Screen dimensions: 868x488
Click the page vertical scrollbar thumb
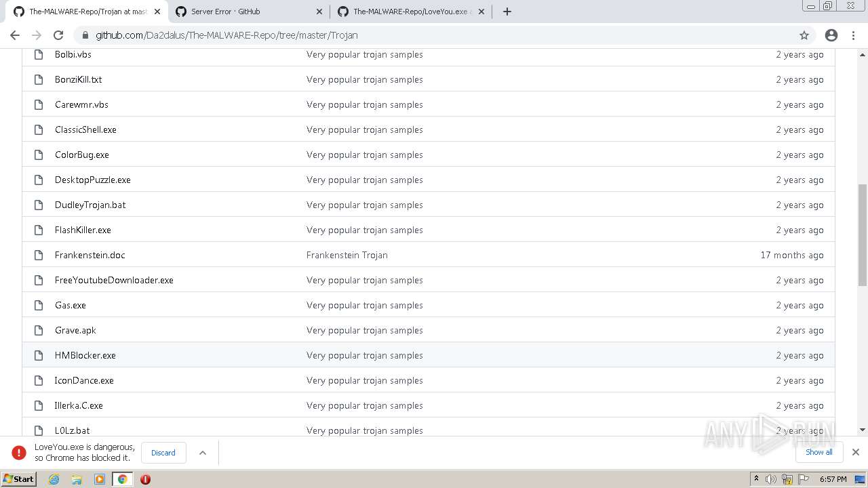click(863, 235)
